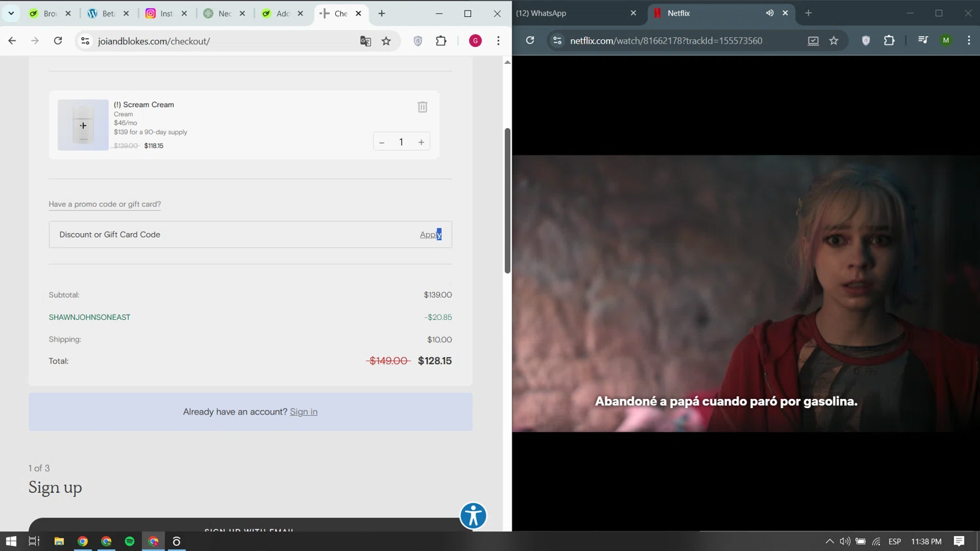Switch to the WhatsApp tab
Image resolution: width=980 pixels, height=551 pixels.
click(x=575, y=13)
